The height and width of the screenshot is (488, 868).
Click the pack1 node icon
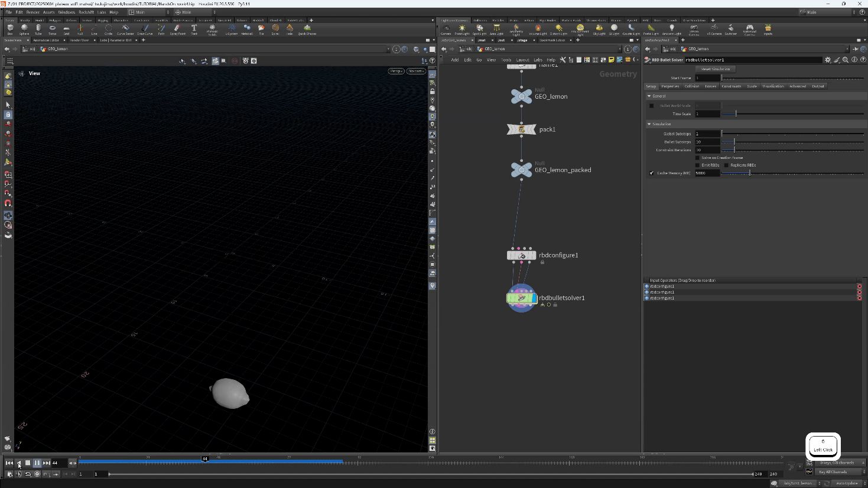point(521,129)
